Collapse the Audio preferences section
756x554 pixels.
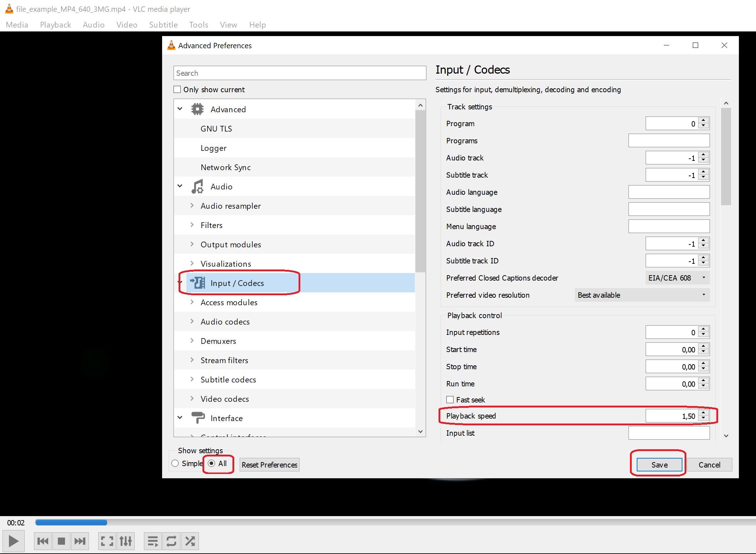point(180,186)
